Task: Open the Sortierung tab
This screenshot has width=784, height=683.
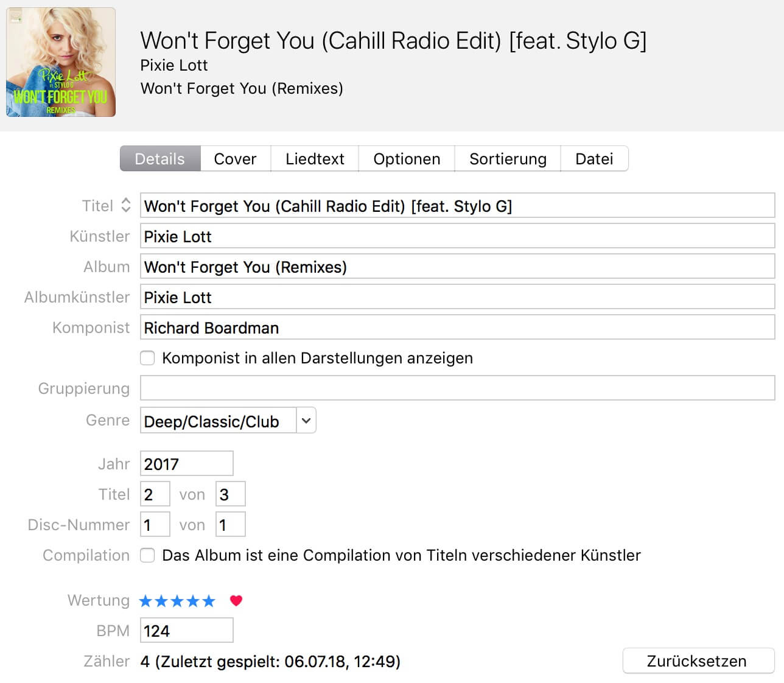Action: pos(508,159)
